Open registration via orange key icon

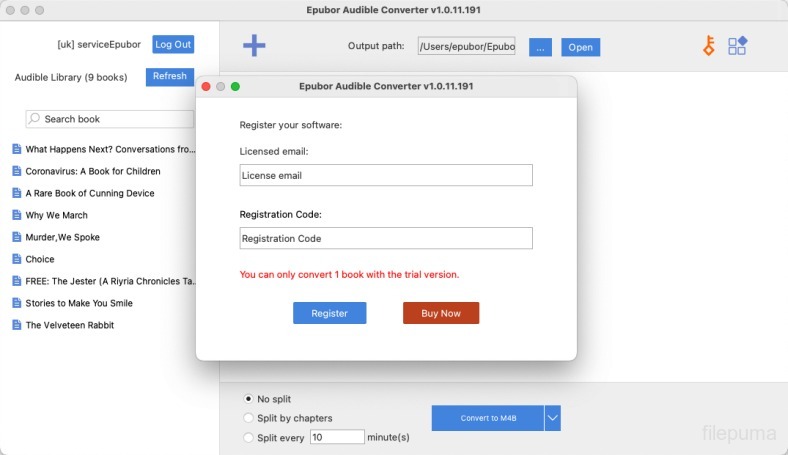709,46
